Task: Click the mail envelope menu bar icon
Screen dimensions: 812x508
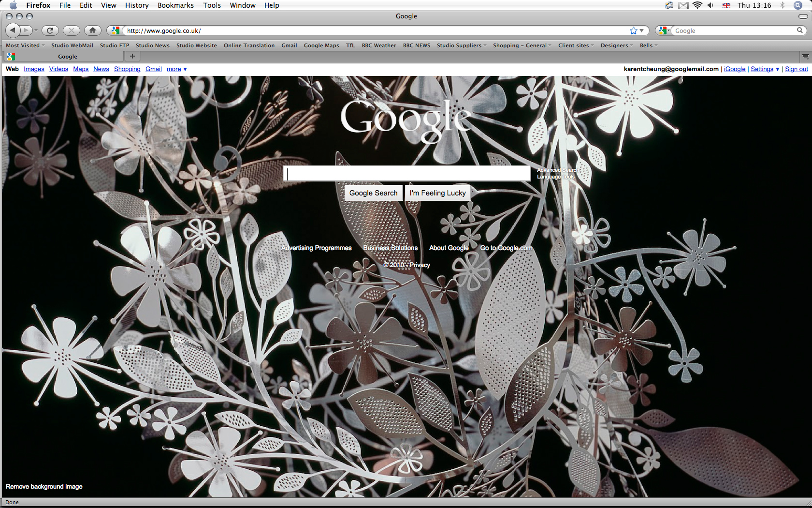Action: click(683, 5)
